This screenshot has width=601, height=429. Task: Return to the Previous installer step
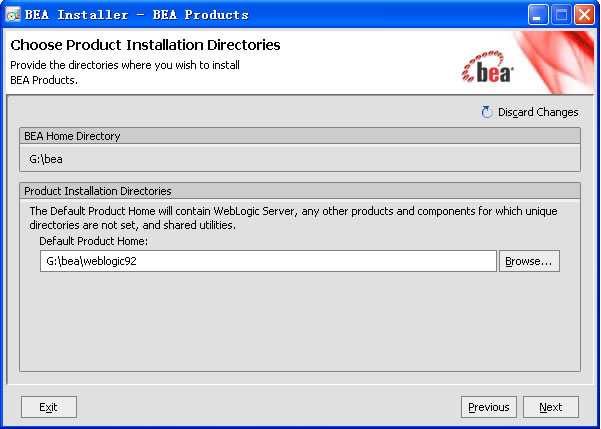point(489,407)
